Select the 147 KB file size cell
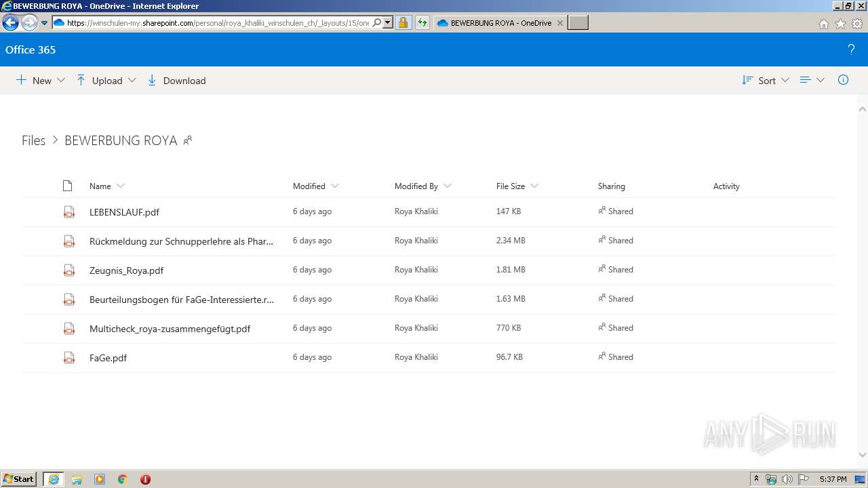 pyautogui.click(x=509, y=211)
